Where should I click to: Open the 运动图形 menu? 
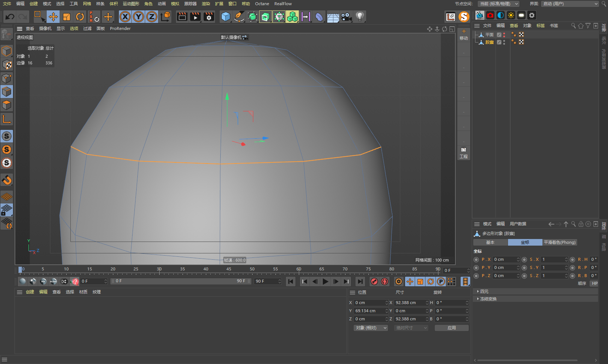click(131, 4)
